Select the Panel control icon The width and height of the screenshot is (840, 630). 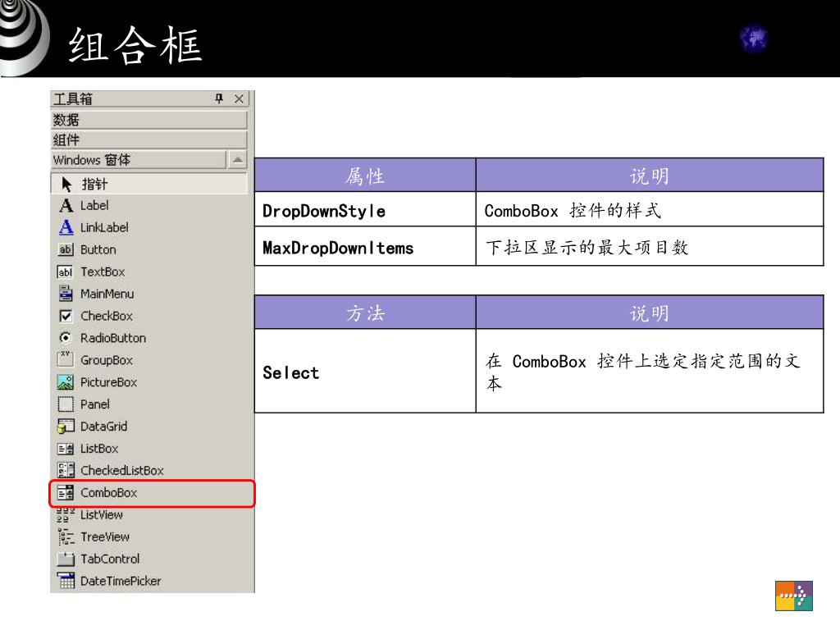66,404
